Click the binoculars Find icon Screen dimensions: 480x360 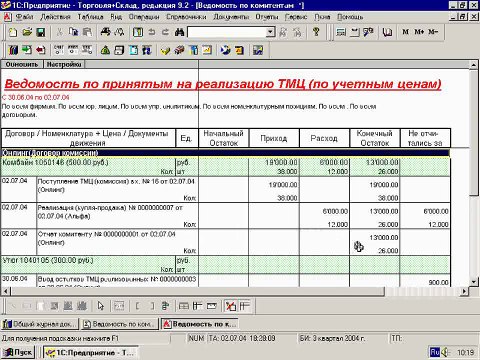[x=179, y=32]
